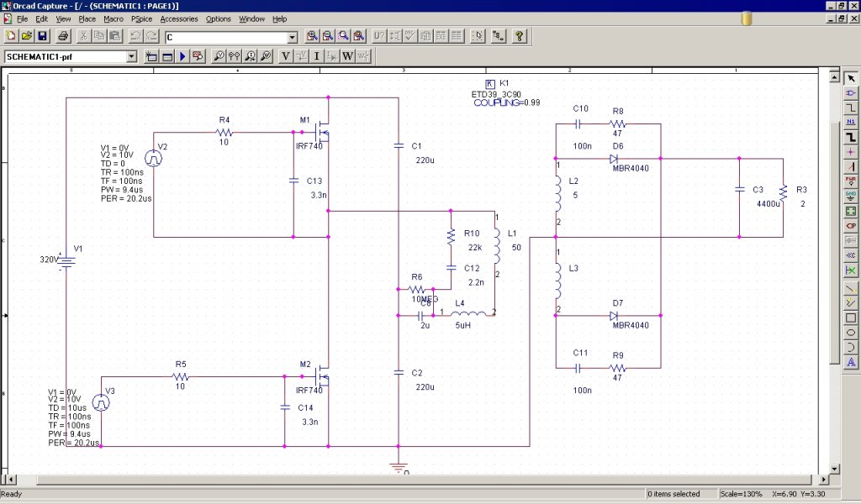Open the View menu
Image resolution: width=861 pixels, height=504 pixels.
(63, 18)
